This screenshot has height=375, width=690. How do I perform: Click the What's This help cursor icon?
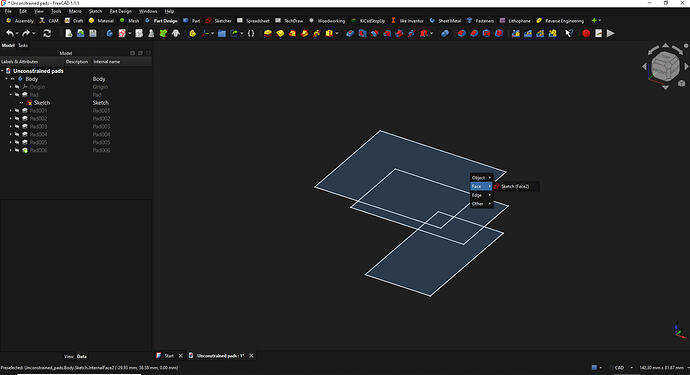pyautogui.click(x=569, y=33)
